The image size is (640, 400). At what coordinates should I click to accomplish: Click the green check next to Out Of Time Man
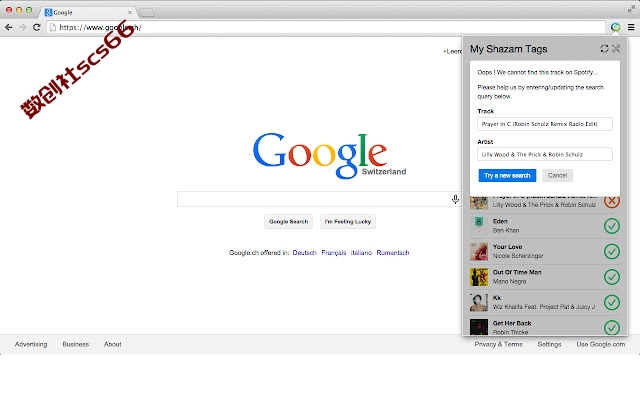pos(612,277)
